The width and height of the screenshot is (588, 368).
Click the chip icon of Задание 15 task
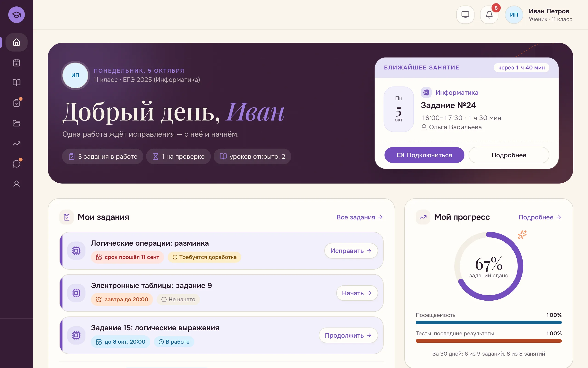[76, 335]
